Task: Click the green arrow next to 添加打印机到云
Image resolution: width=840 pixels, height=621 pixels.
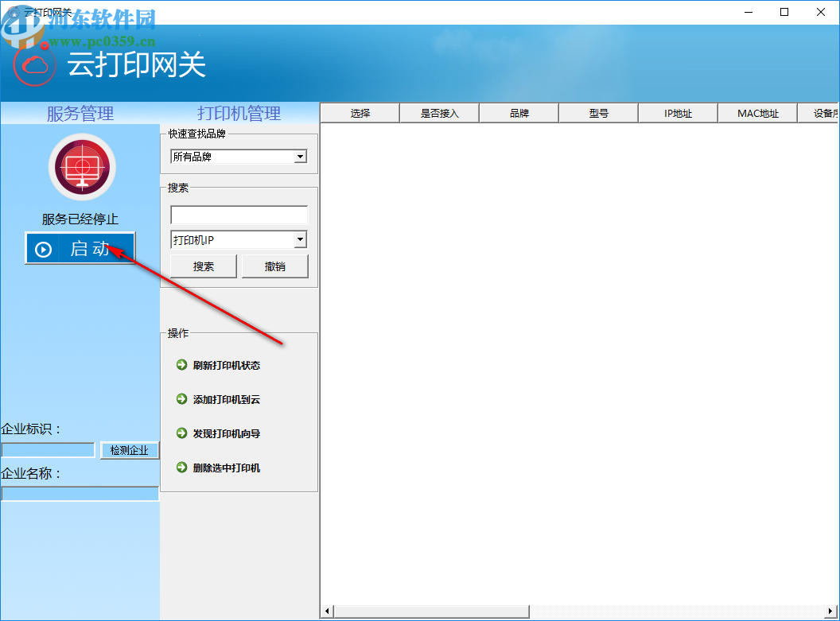Action: pos(181,399)
